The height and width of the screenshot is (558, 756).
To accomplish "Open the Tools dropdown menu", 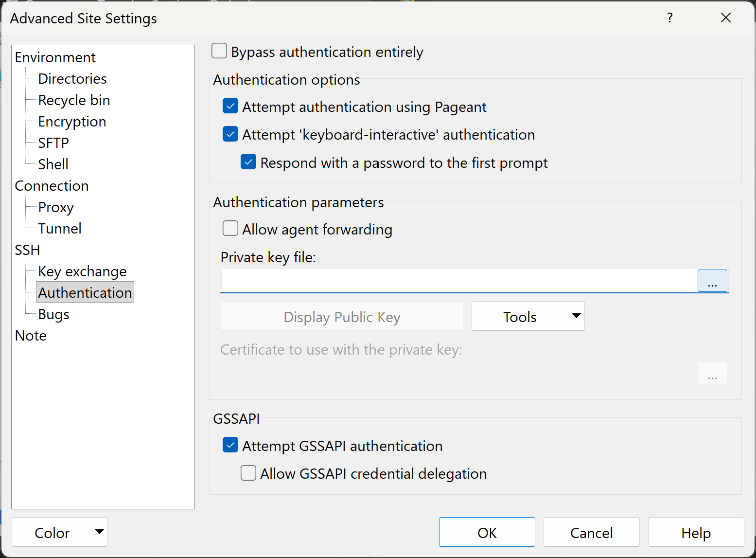I will pos(528,316).
